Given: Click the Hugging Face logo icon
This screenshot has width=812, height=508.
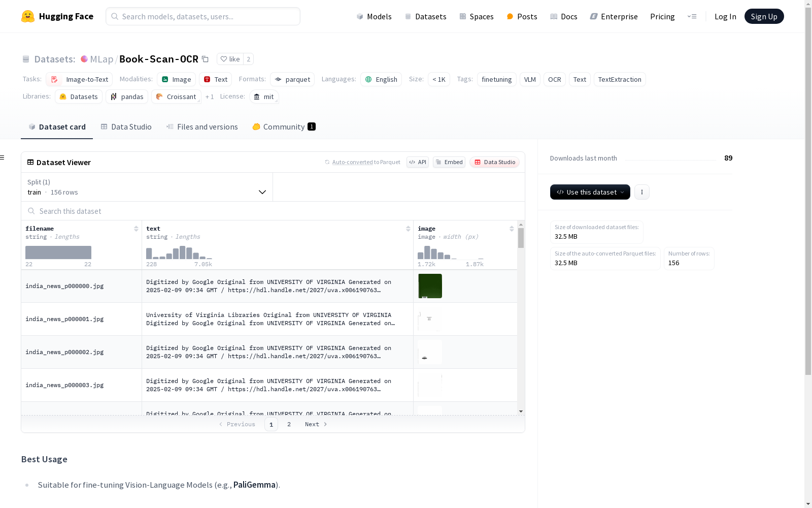Looking at the screenshot, I should 28,16.
